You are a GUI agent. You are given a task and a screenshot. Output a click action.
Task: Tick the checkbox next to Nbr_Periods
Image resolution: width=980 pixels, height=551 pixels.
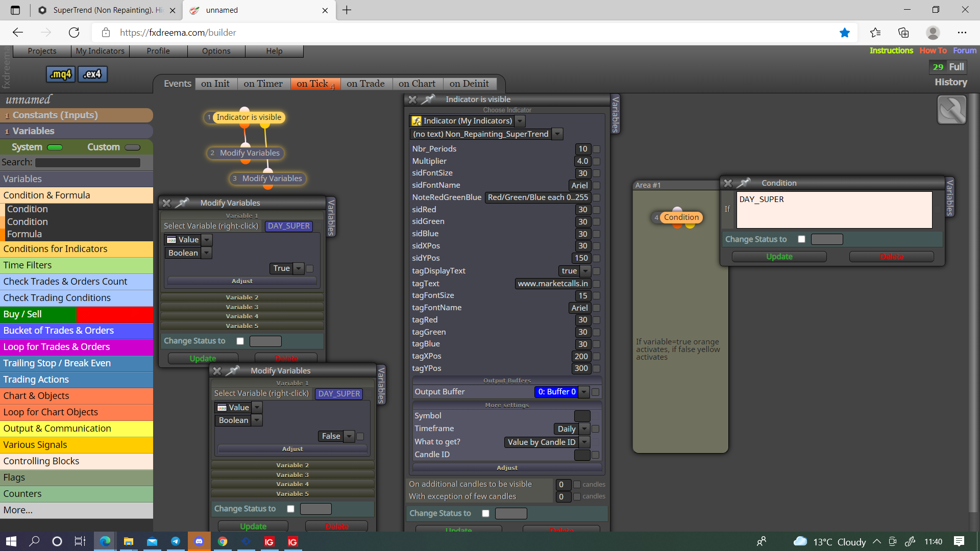click(596, 149)
